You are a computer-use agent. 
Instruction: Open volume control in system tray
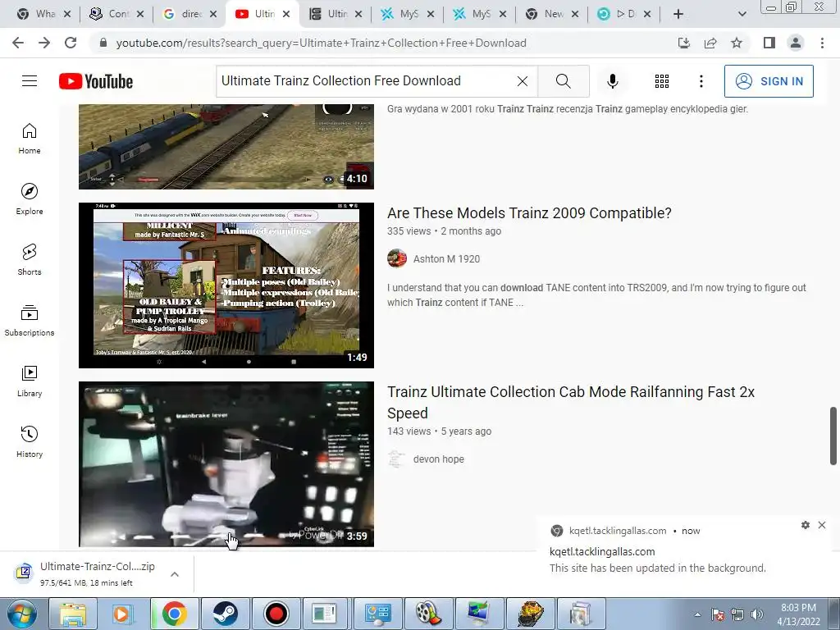pos(757,614)
